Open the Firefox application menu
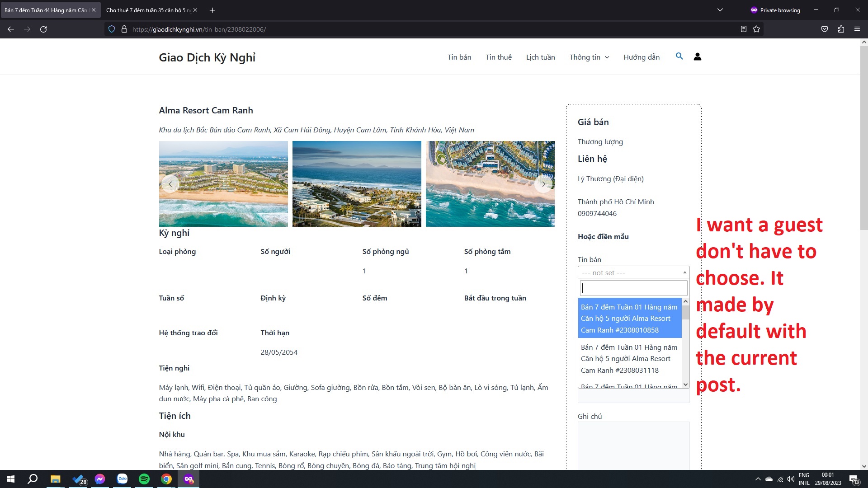 coord(857,29)
